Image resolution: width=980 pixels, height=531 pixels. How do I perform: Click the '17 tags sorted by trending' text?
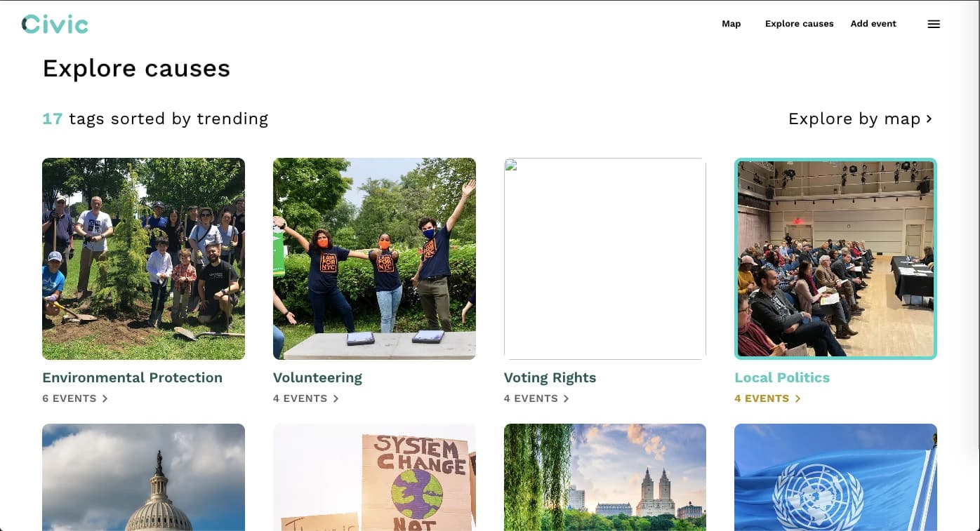155,119
